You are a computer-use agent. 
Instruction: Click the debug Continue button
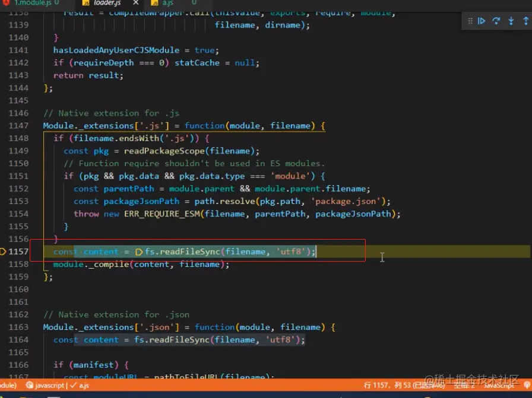(x=482, y=21)
